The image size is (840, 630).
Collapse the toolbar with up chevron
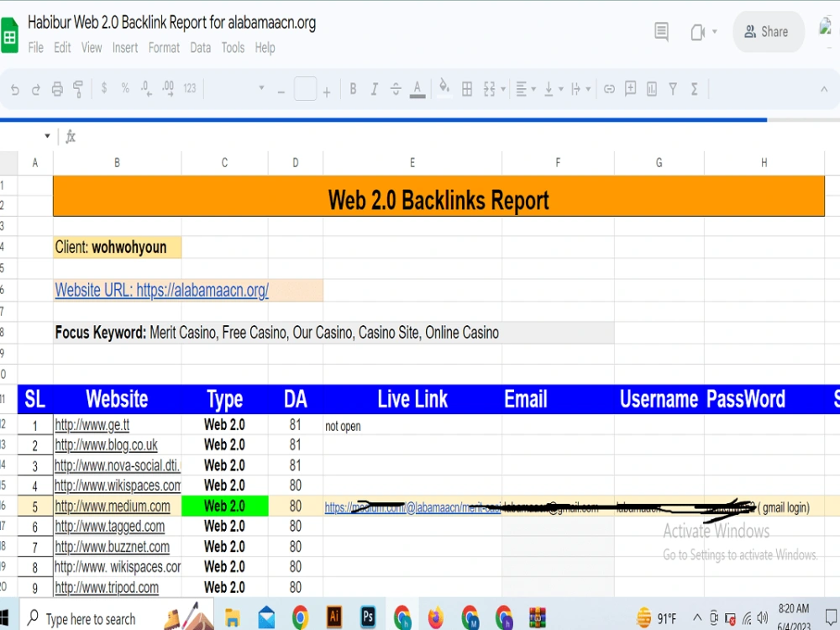click(824, 90)
